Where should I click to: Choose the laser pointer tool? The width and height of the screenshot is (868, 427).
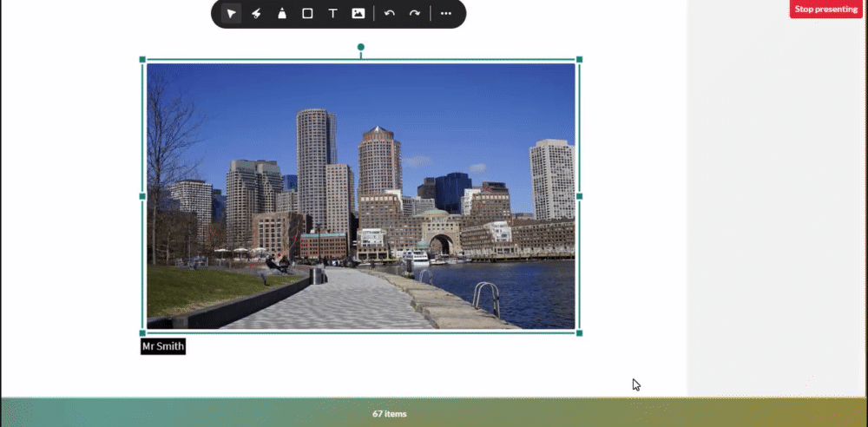point(256,14)
